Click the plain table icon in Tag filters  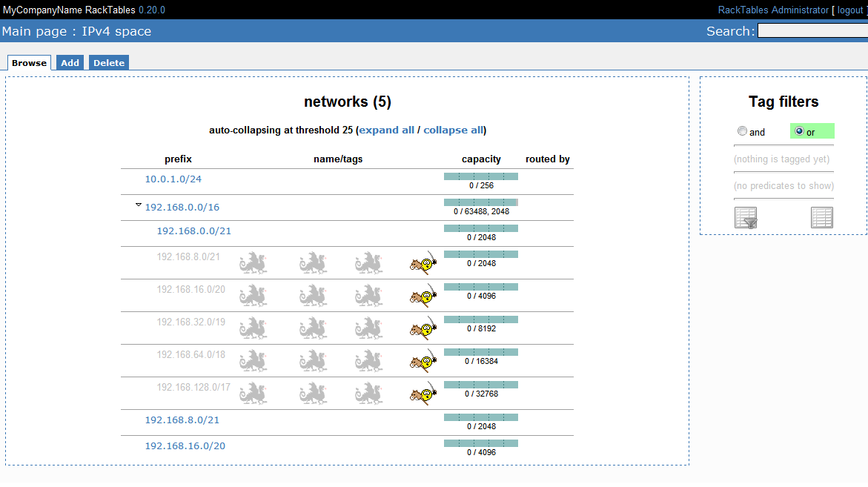coord(822,217)
